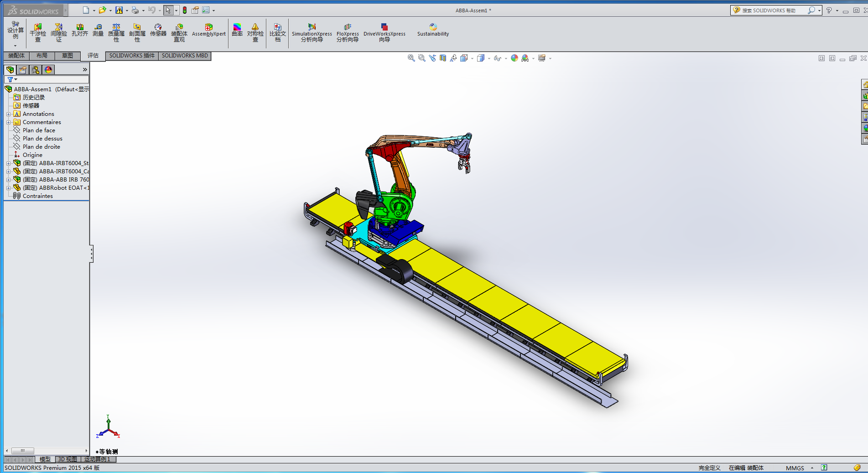
Task: Click the help question mark in title bar
Action: (829, 10)
